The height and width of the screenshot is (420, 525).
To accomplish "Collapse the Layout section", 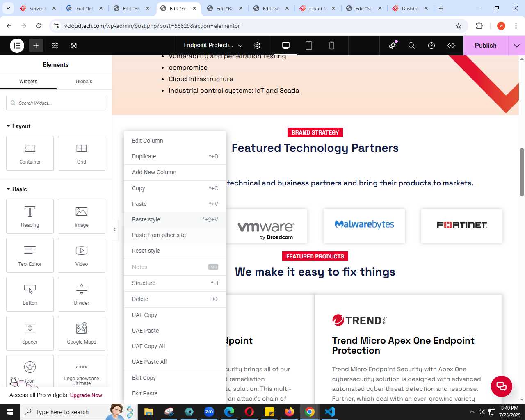I will tap(18, 126).
